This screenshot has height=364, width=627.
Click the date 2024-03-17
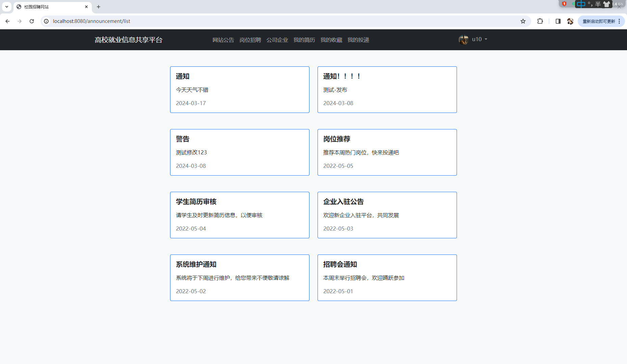(x=191, y=103)
